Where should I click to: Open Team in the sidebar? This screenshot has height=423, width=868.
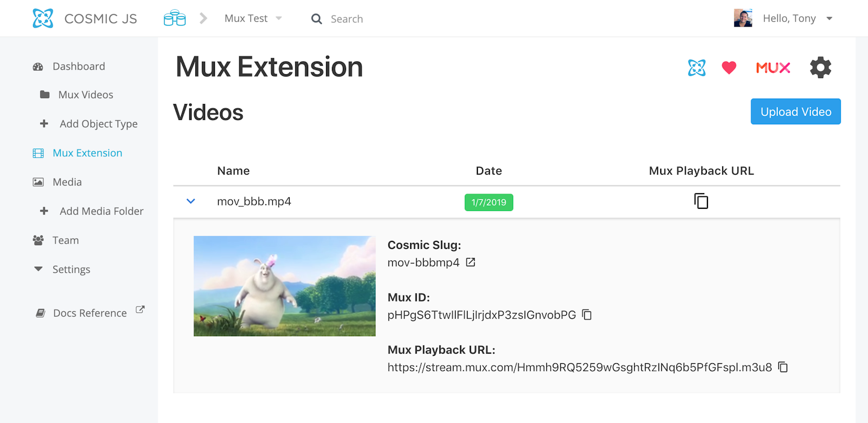coord(66,240)
